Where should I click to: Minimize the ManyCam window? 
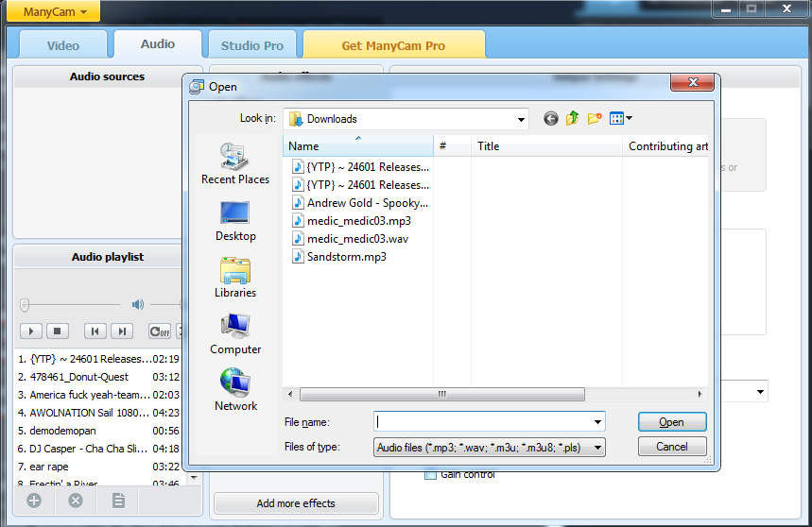point(726,9)
